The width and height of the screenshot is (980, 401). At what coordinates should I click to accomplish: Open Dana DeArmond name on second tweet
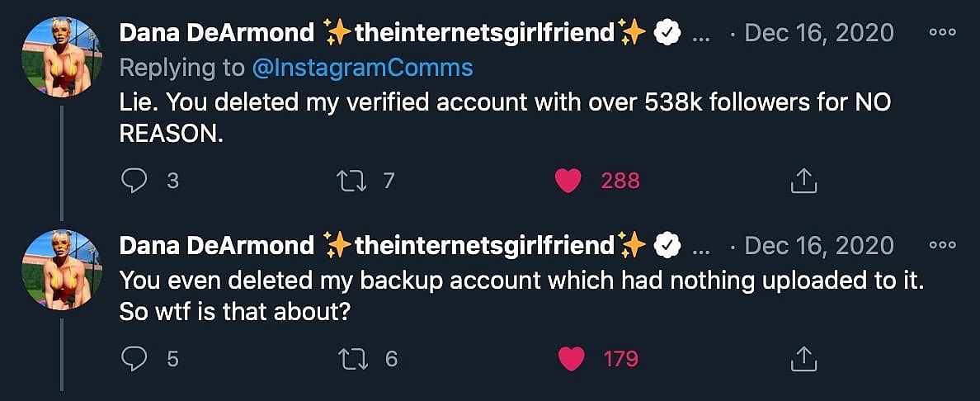point(217,246)
